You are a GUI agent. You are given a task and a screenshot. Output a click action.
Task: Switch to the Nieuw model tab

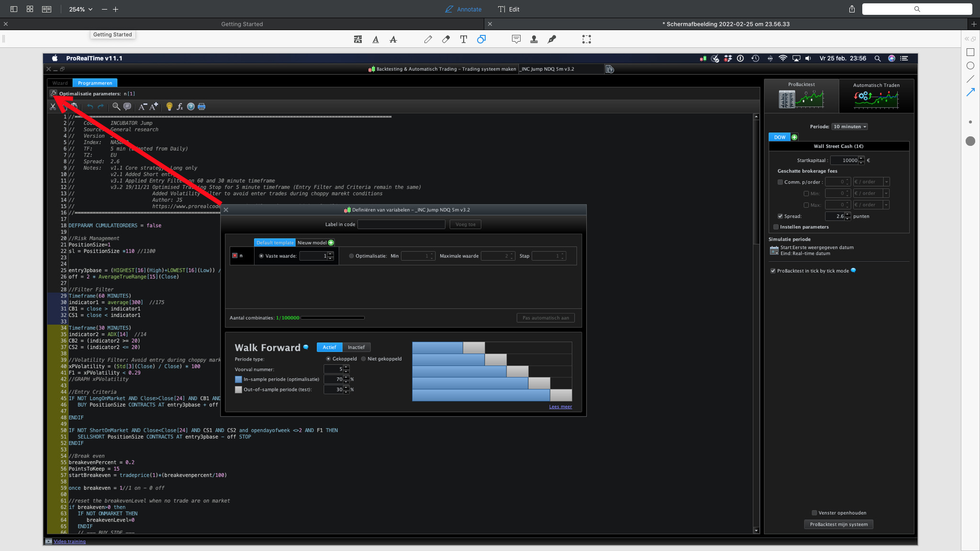[312, 242]
